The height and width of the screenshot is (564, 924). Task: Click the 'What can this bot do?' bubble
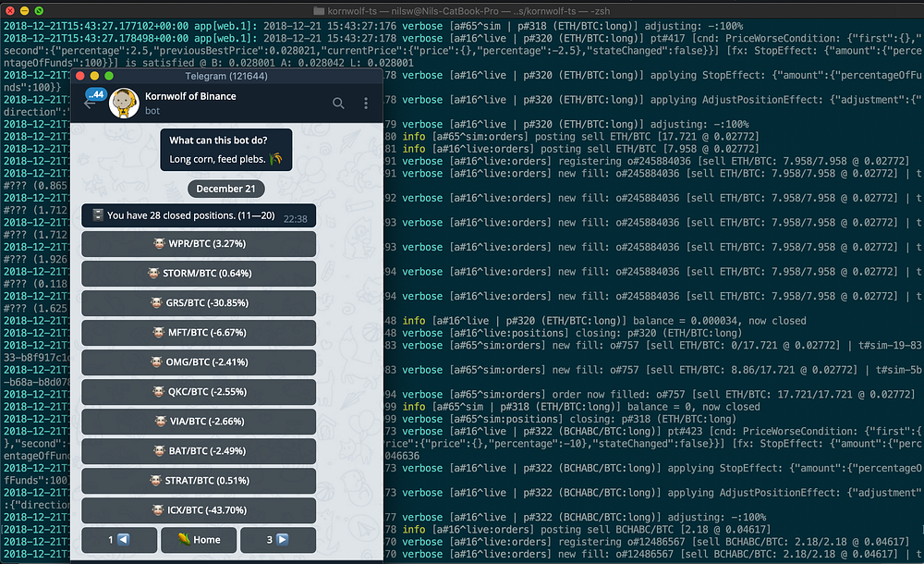225,150
